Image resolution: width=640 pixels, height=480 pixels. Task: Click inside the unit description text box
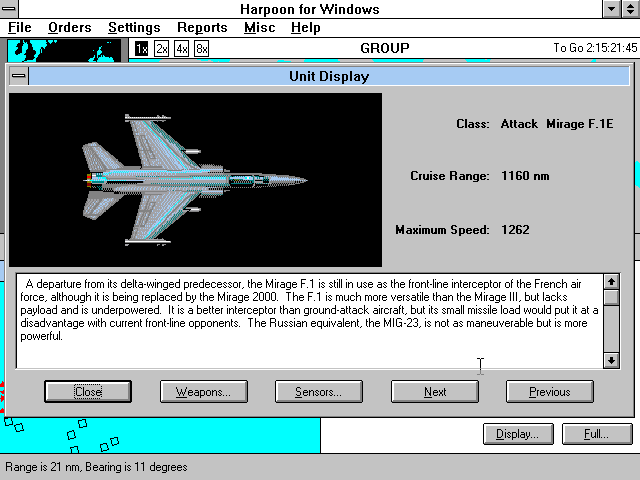coord(310,321)
